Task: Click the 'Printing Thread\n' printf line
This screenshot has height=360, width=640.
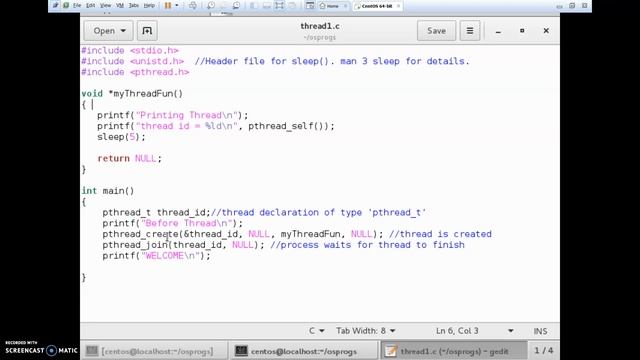Action: [x=172, y=116]
